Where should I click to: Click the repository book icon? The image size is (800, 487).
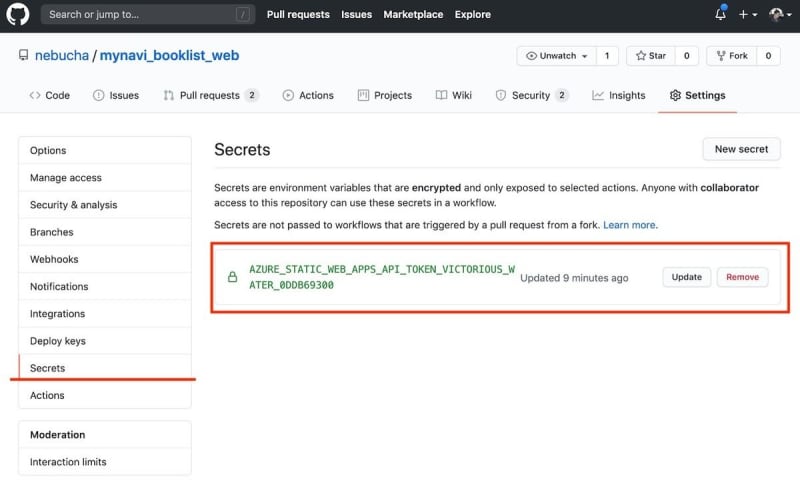tap(23, 55)
